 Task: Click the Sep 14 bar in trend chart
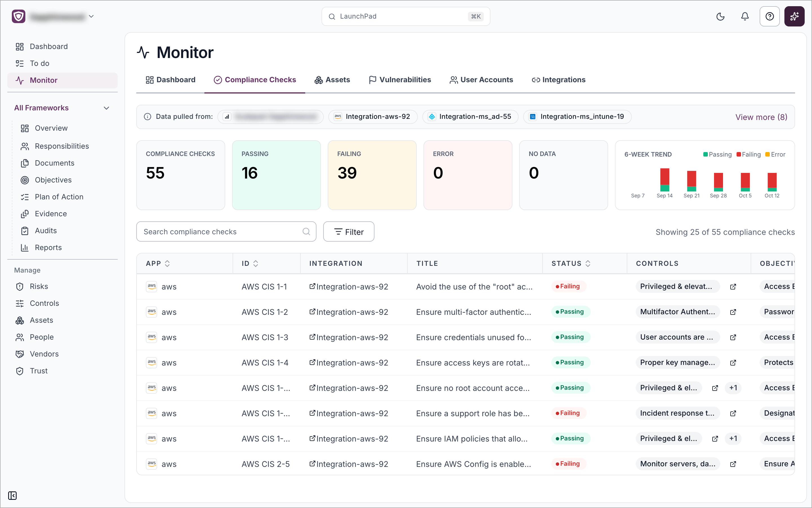click(x=664, y=180)
